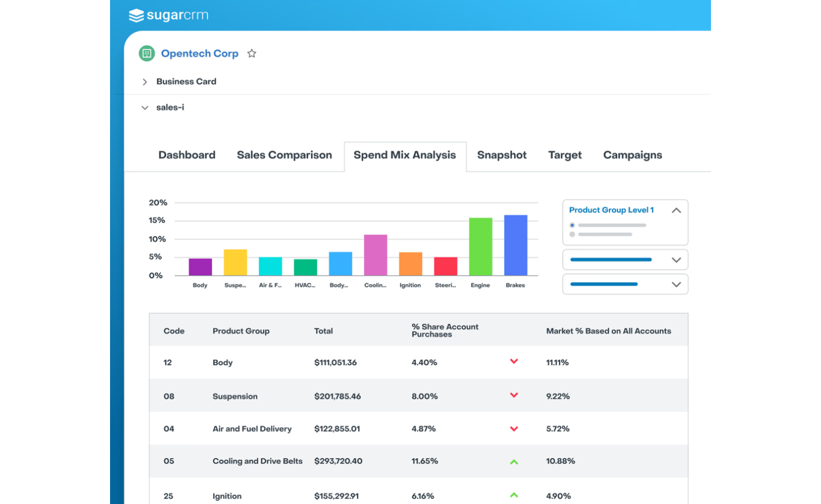Image resolution: width=821 pixels, height=504 pixels.
Task: Click the orange Ignition chart bar
Action: [410, 264]
